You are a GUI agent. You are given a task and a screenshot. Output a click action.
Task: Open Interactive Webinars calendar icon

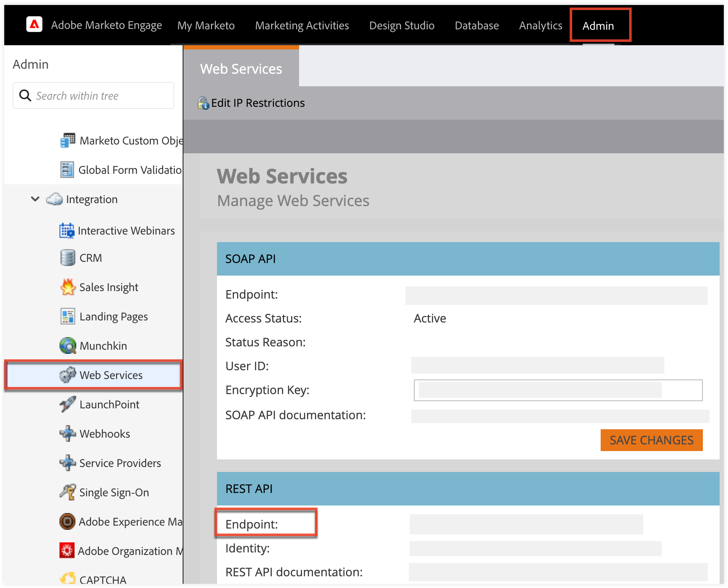(x=67, y=230)
